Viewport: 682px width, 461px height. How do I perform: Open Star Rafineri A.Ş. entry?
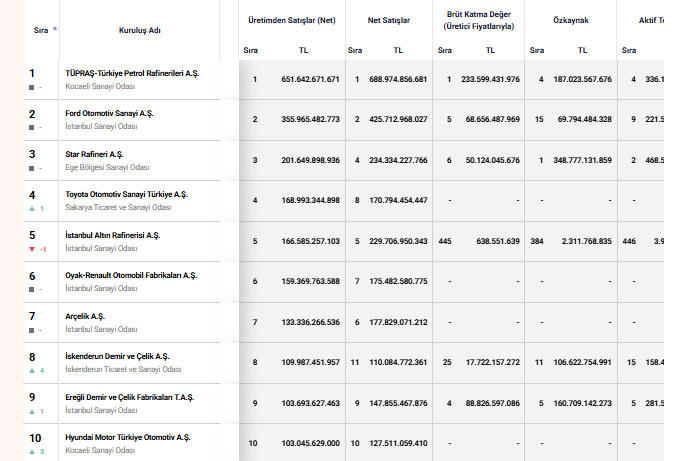pyautogui.click(x=94, y=154)
